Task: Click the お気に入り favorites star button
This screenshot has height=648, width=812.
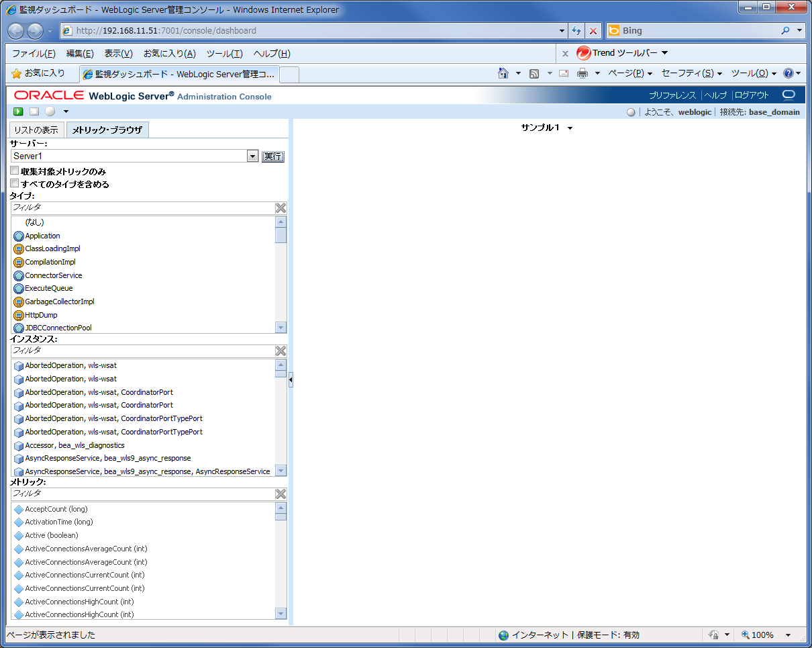Action: pos(38,73)
